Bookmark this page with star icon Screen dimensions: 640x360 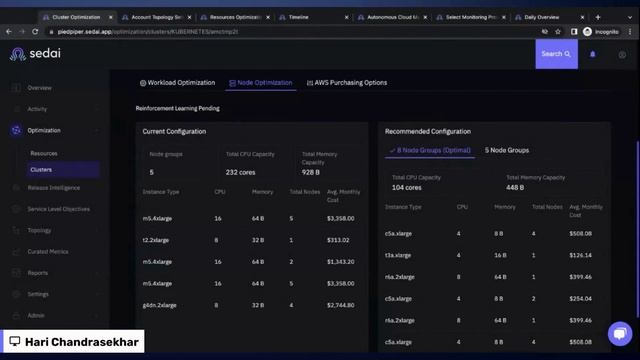point(558,31)
